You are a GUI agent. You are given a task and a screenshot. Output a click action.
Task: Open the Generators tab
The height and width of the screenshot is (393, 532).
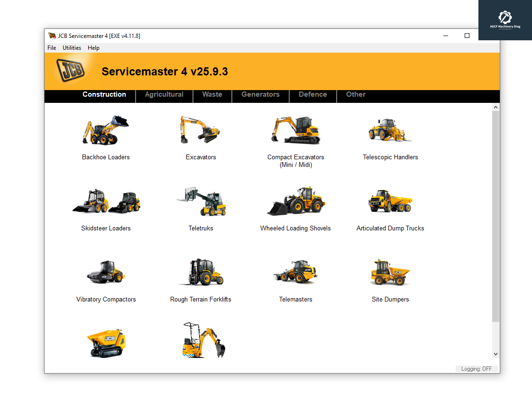pyautogui.click(x=260, y=94)
